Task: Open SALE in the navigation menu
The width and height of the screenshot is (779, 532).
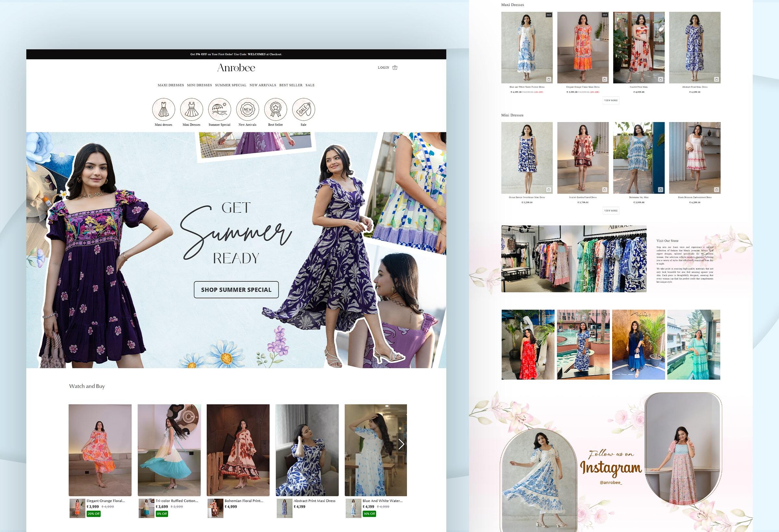Action: [x=310, y=85]
